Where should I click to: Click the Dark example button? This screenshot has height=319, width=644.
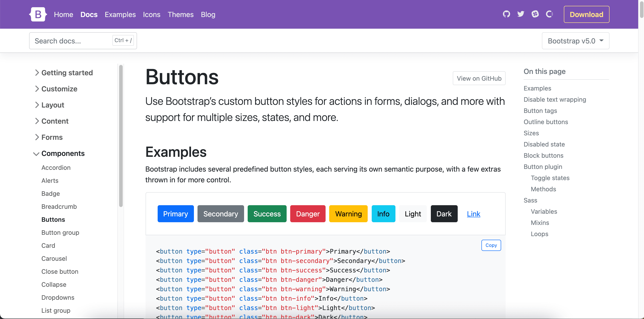tap(444, 214)
